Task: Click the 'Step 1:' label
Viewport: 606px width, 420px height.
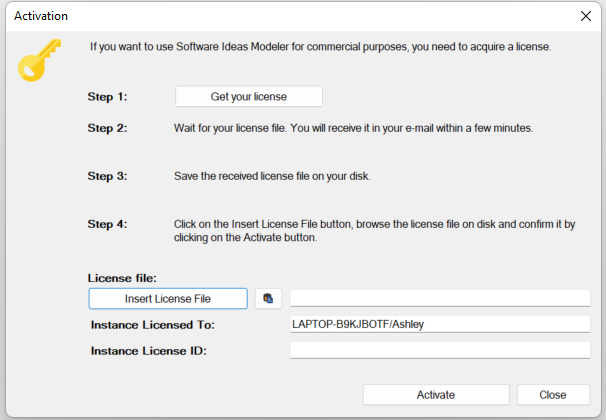Action: [x=107, y=97]
